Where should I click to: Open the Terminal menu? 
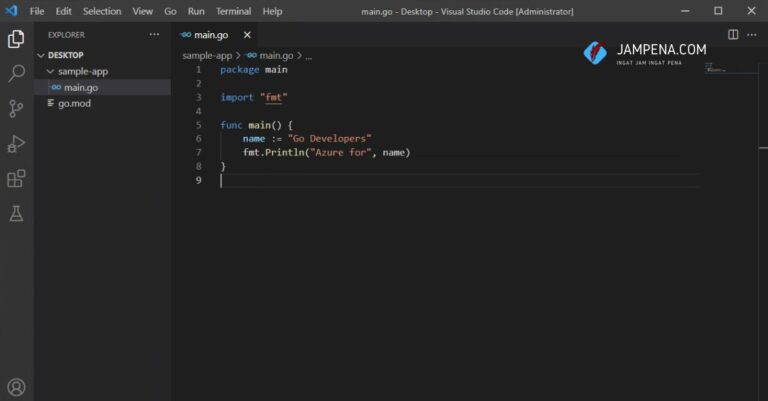[x=234, y=11]
